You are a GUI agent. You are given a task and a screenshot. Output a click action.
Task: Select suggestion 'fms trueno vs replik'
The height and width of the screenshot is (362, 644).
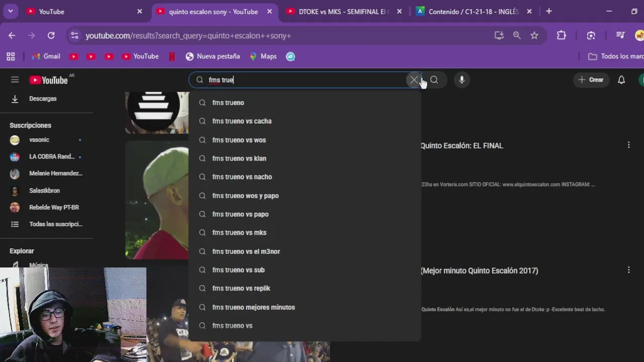click(304, 289)
